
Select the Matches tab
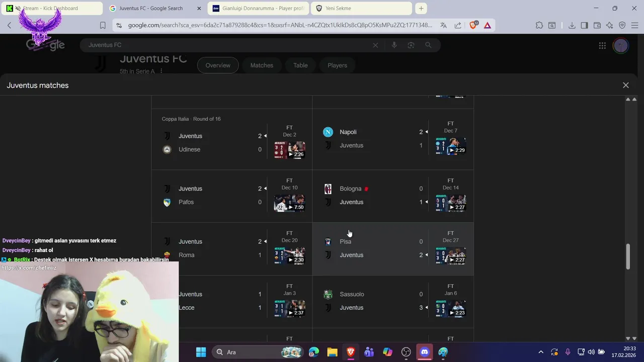click(262, 65)
